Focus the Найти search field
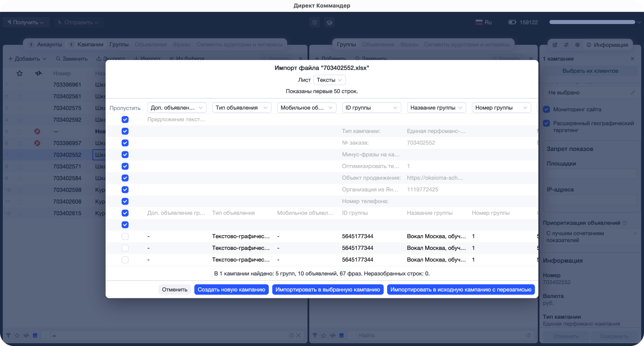 click(x=441, y=336)
